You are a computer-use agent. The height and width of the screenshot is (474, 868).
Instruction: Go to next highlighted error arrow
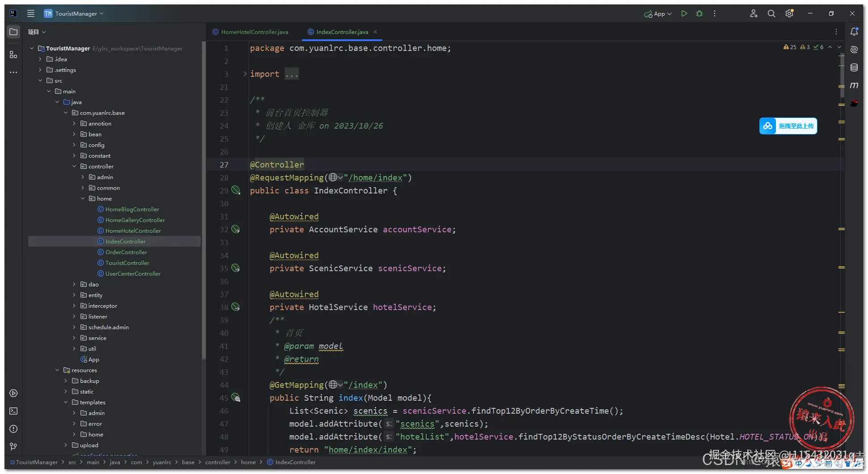839,47
